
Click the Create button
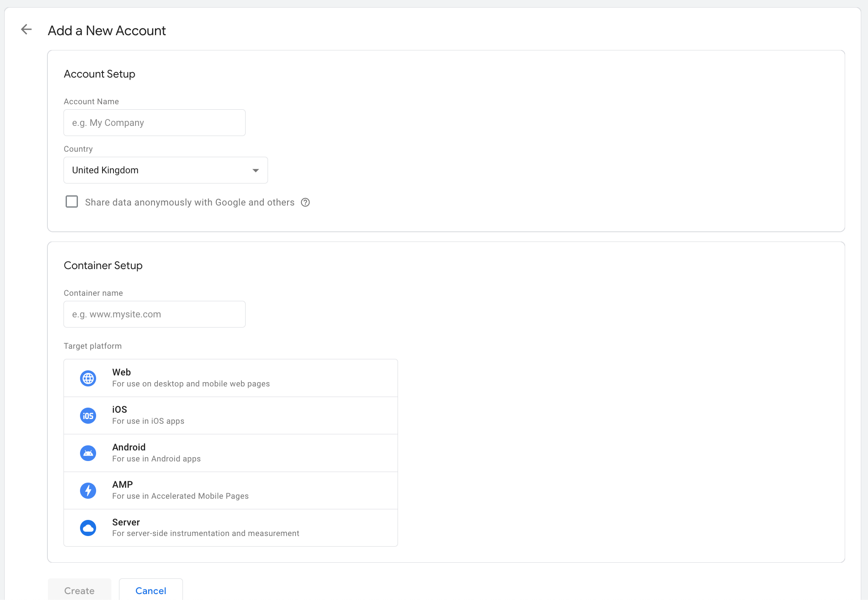click(x=79, y=590)
